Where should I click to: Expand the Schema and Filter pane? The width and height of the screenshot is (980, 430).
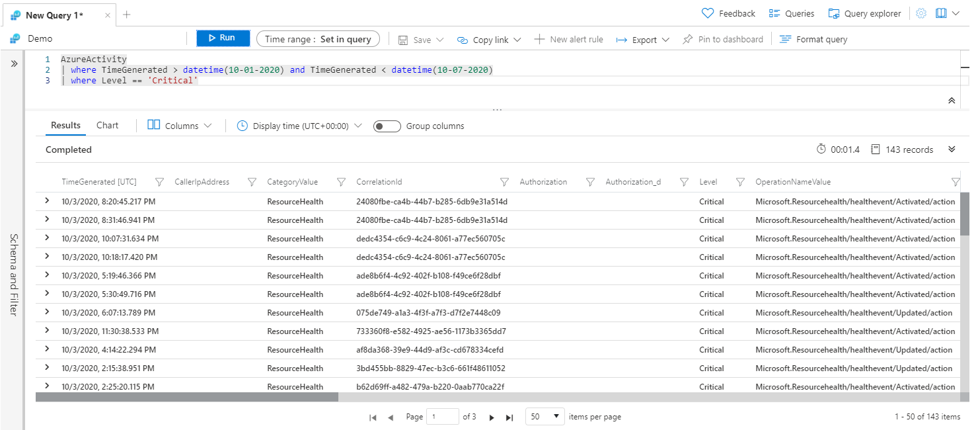point(13,64)
